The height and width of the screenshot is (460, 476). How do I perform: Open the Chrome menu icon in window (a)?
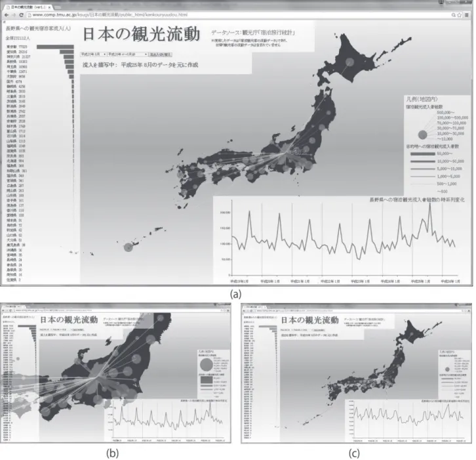point(467,14)
